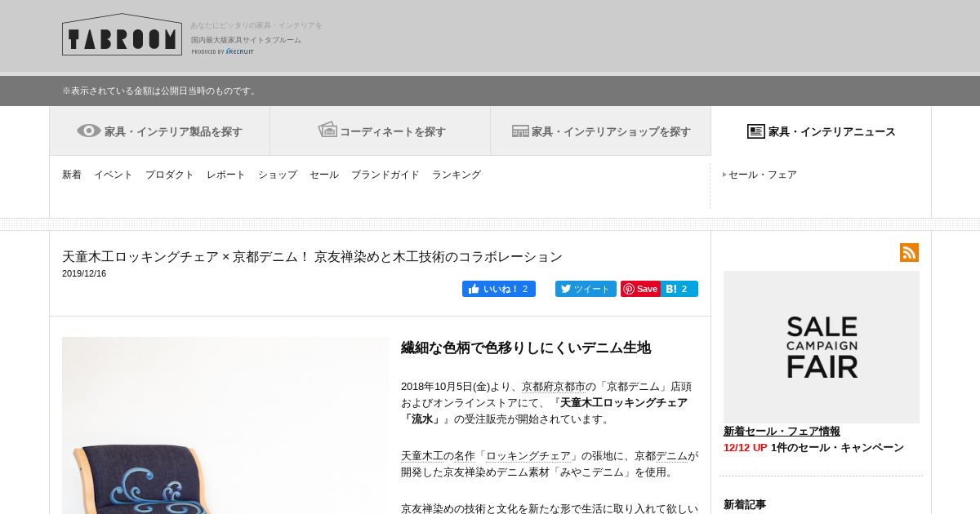This screenshot has width=980, height=514.
Task: Click notice ※表示されている金額は公開日当時のものです。
Action: tap(160, 91)
